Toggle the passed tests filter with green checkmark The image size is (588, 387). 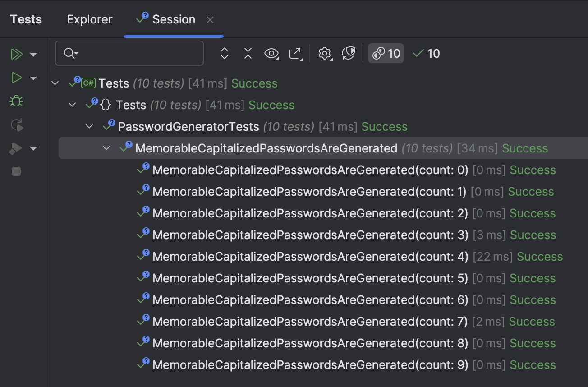point(426,53)
